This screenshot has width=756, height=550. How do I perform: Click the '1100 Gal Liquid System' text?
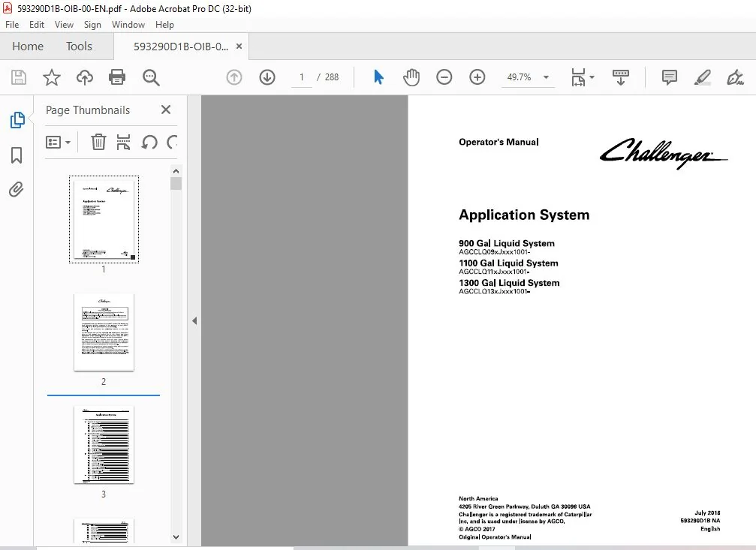pyautogui.click(x=509, y=263)
